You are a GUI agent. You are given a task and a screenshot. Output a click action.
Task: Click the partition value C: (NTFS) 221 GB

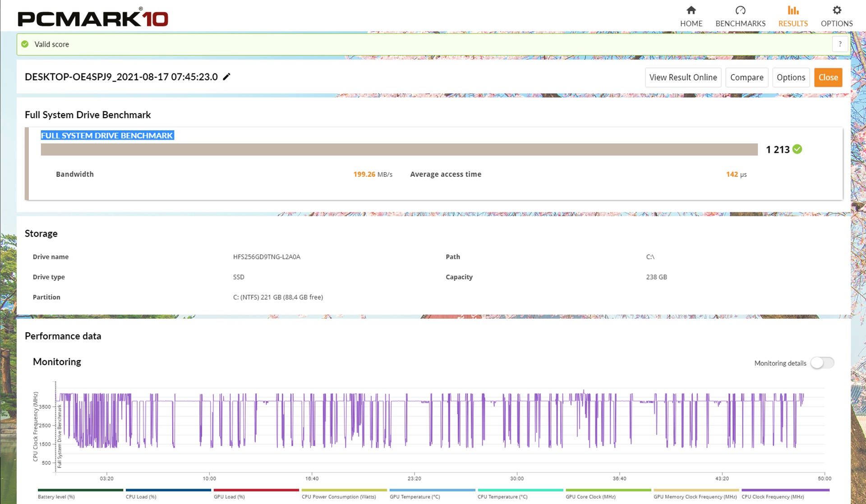tap(278, 298)
